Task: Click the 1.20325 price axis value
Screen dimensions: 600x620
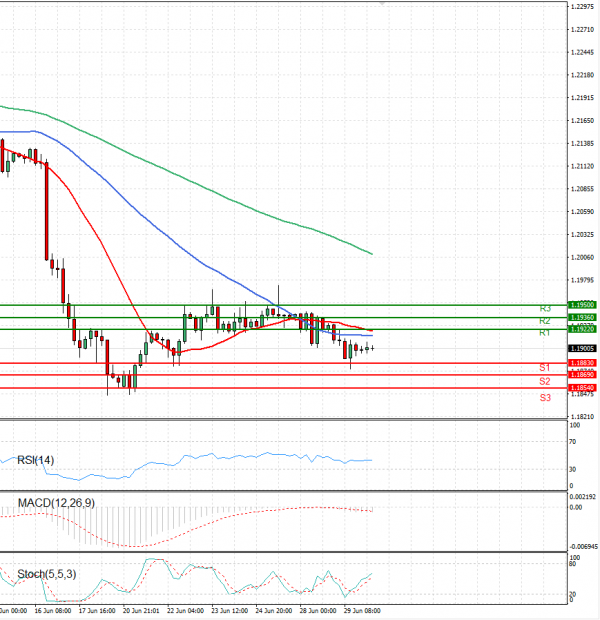Action: coord(583,235)
